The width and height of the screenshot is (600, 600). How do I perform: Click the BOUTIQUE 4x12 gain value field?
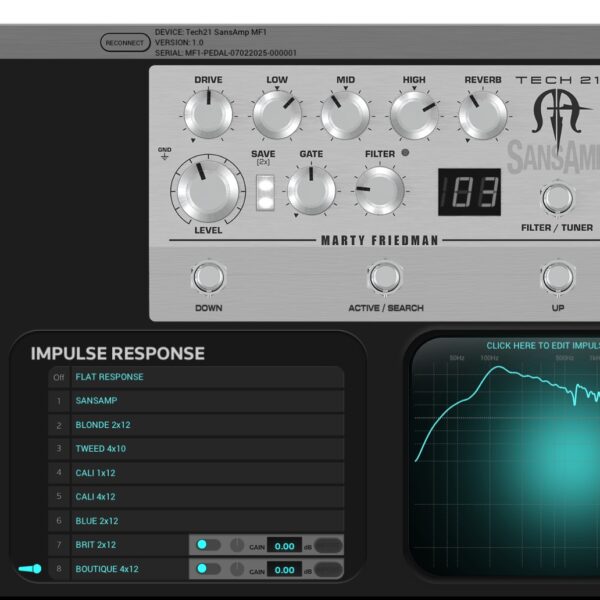284,570
